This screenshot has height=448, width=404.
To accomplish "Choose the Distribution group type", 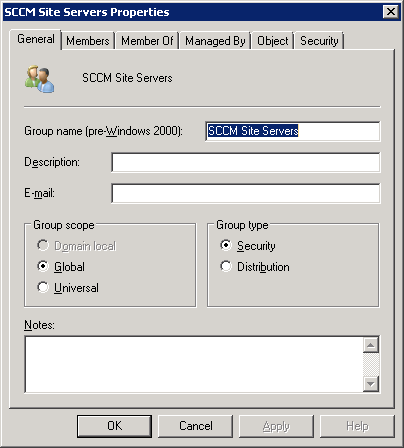I will [255, 267].
